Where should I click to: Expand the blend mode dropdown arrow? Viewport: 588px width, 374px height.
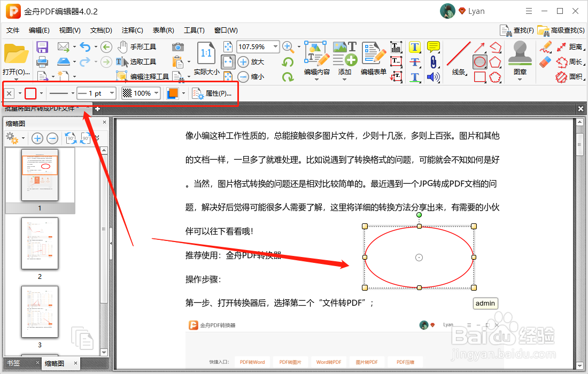tap(183, 93)
